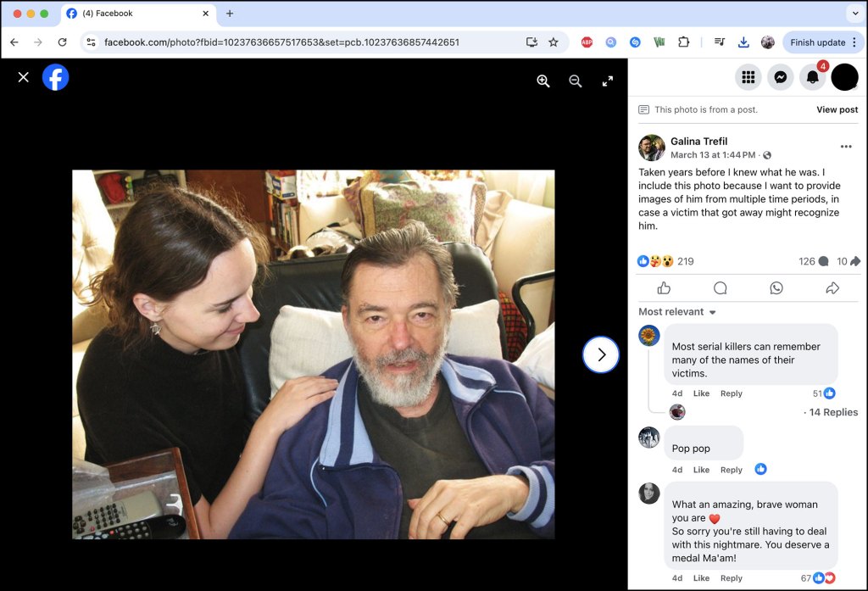Open the Most relevant sort dropdown

coord(676,311)
